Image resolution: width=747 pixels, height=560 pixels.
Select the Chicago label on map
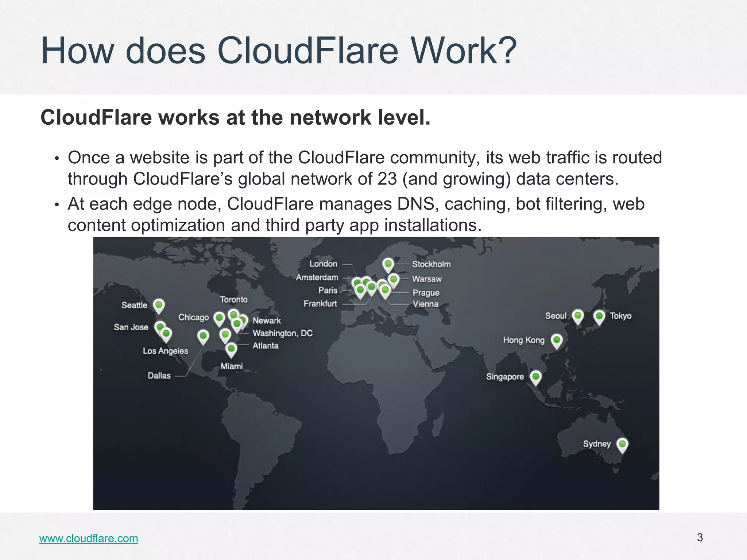pos(193,318)
